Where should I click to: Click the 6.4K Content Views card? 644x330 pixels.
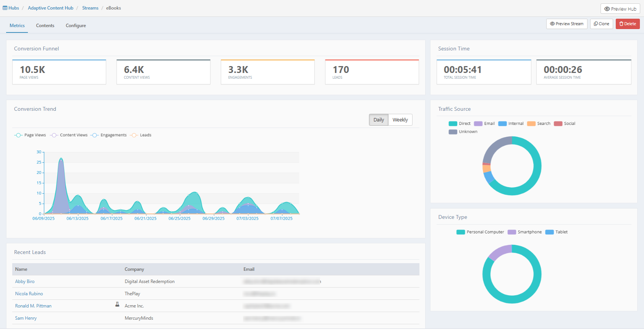click(163, 72)
